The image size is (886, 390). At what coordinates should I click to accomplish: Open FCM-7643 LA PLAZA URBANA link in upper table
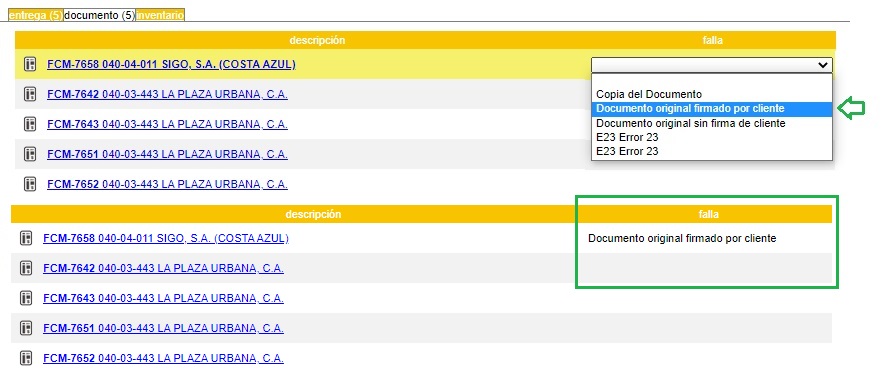point(167,124)
